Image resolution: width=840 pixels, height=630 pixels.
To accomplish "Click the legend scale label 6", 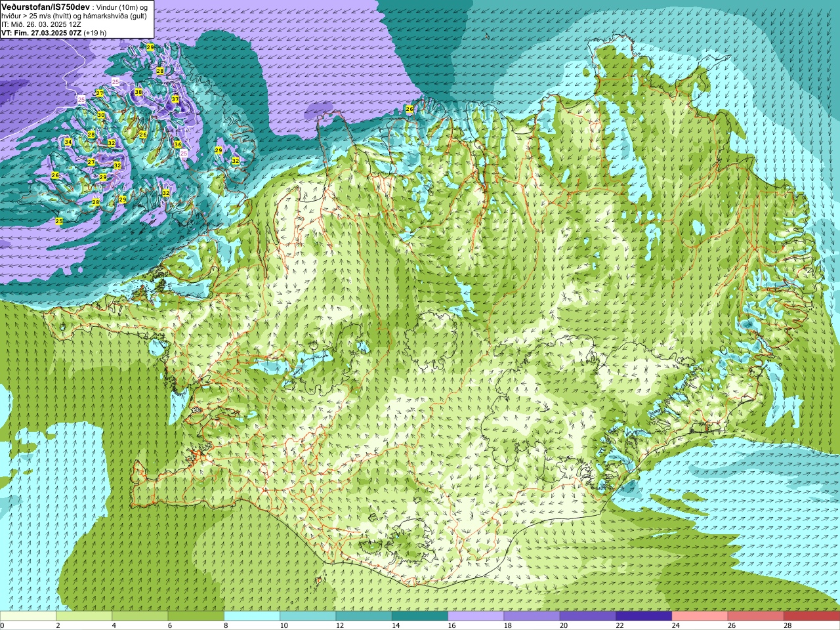I will click(169, 625).
